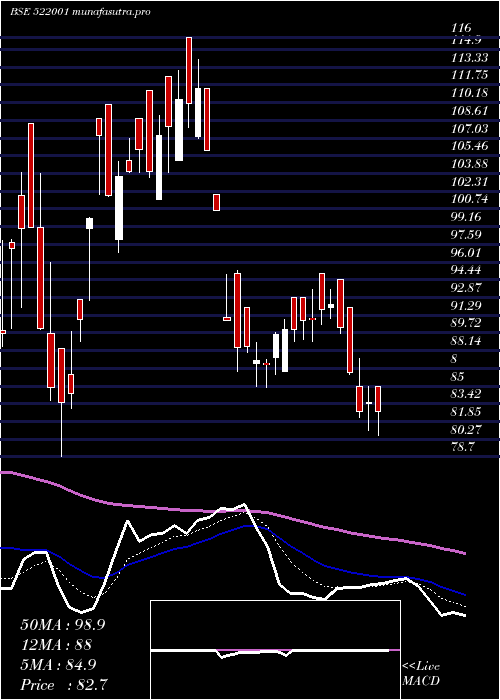Select the 5MA : 84.9 readout
The width and height of the screenshot is (500, 700).
[x=58, y=665]
